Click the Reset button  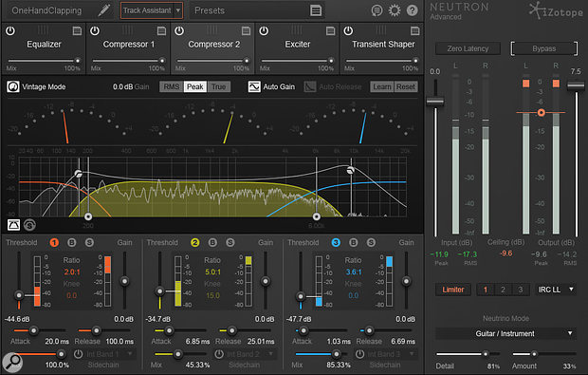click(x=405, y=86)
